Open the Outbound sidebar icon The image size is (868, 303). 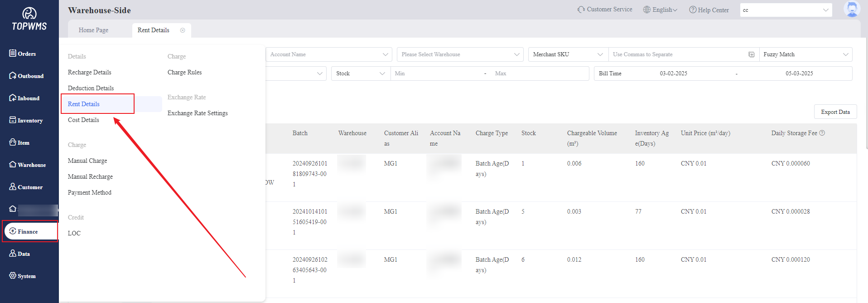pyautogui.click(x=13, y=75)
